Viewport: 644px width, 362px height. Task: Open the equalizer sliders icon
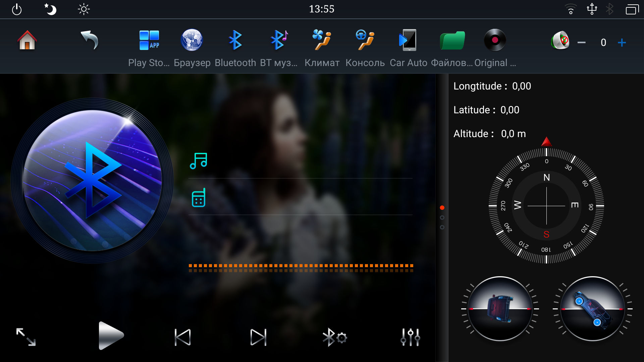(x=410, y=337)
